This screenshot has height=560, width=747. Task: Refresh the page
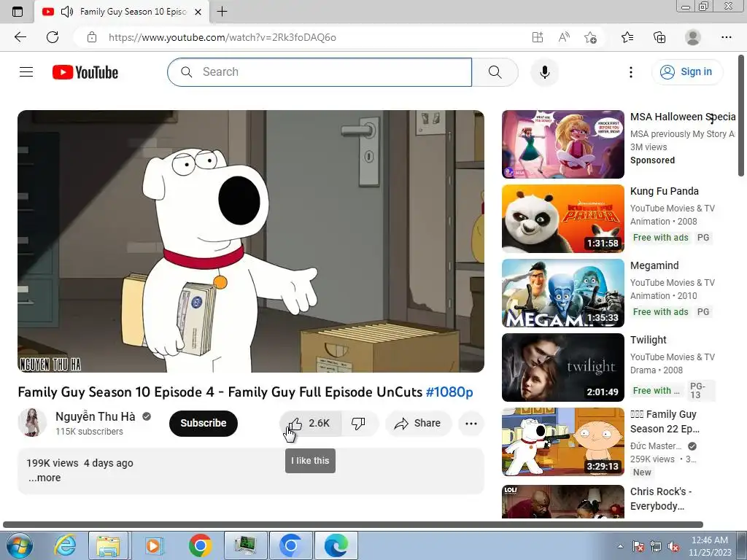(x=53, y=37)
